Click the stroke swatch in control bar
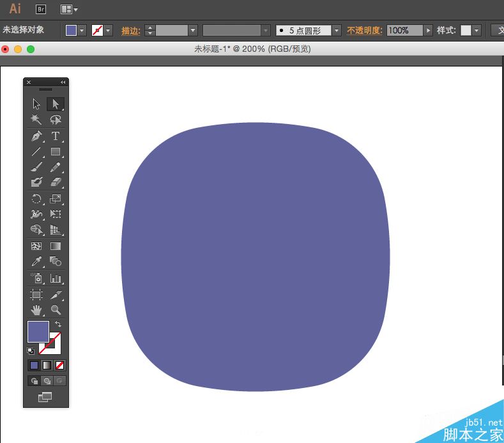 click(97, 31)
